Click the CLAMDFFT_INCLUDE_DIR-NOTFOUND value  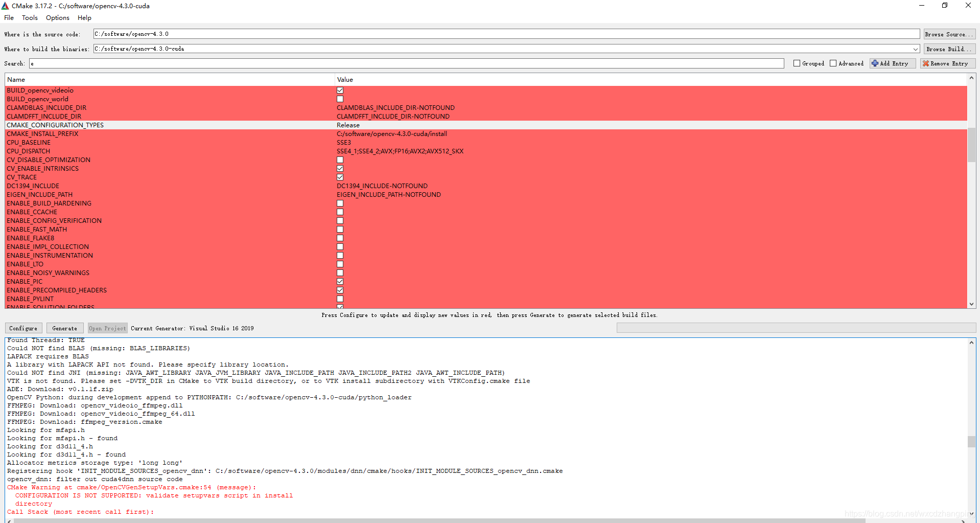tap(393, 117)
